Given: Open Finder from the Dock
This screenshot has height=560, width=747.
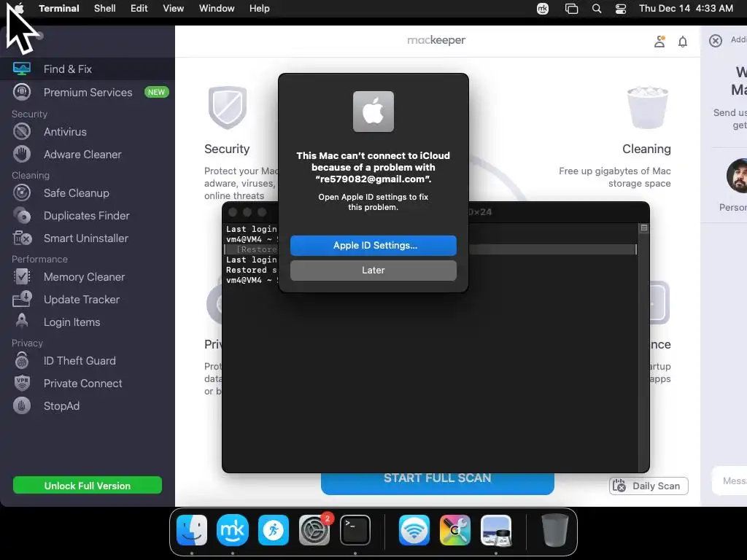Looking at the screenshot, I should click(192, 530).
